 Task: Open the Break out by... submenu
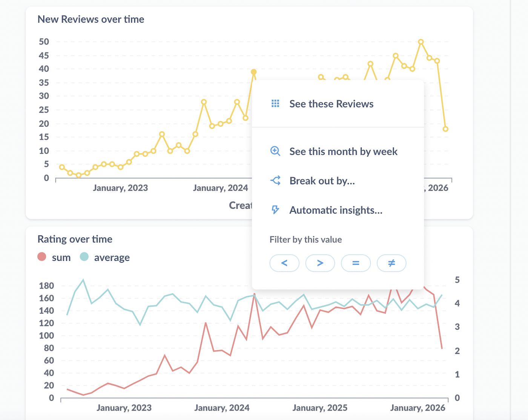pos(322,180)
